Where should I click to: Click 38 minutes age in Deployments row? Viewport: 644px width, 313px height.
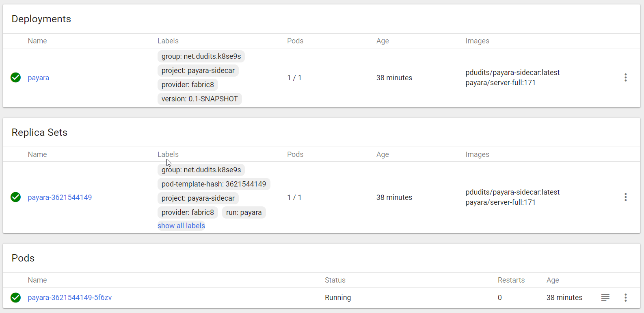[394, 78]
